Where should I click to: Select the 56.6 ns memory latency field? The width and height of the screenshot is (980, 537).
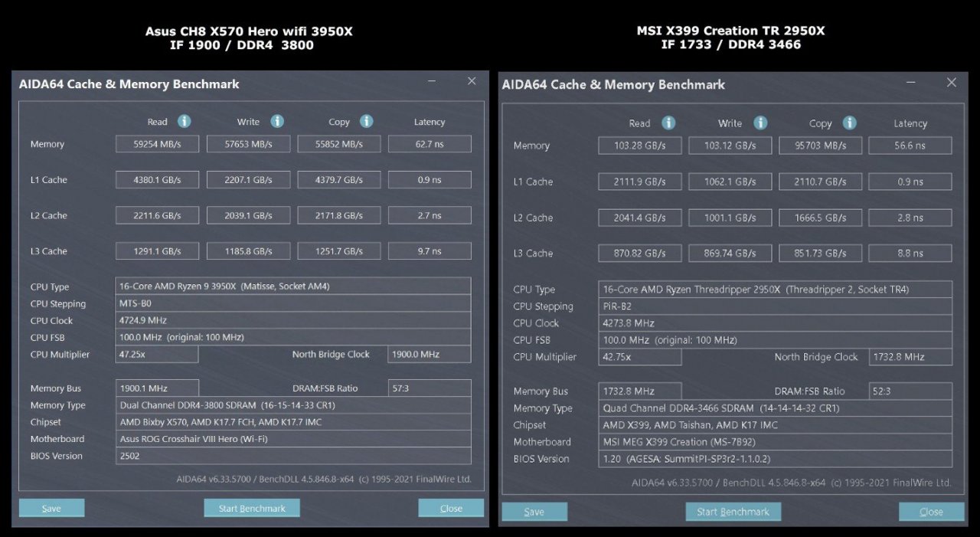click(x=910, y=146)
